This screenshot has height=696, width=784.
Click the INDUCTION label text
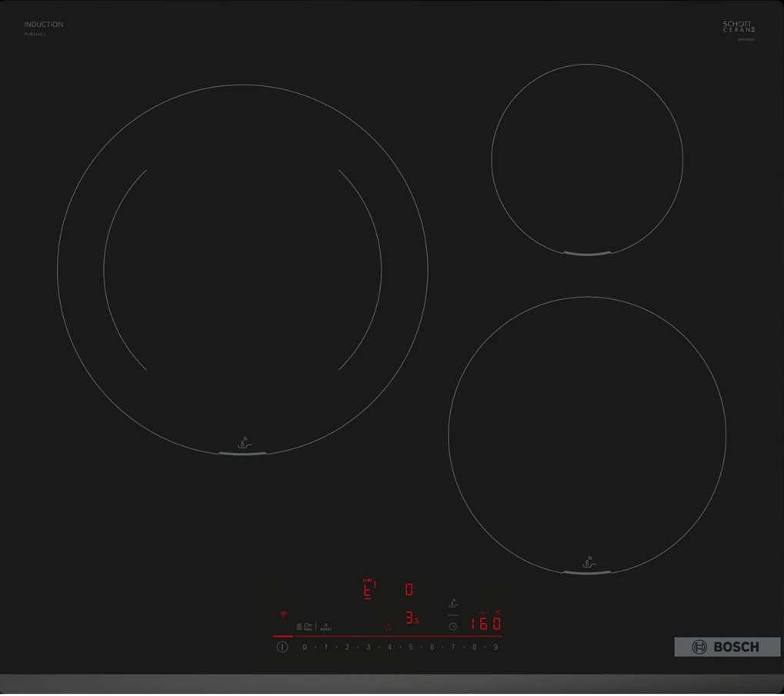pos(44,25)
